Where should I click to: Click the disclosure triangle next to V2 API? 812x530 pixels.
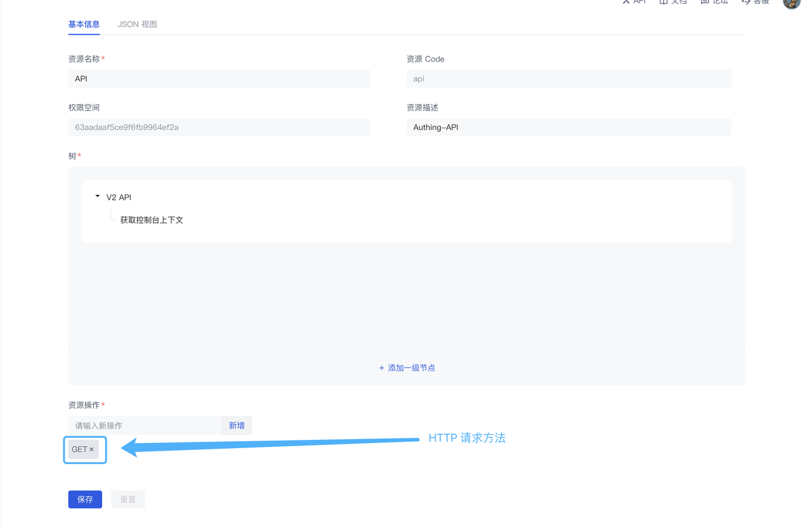(96, 197)
